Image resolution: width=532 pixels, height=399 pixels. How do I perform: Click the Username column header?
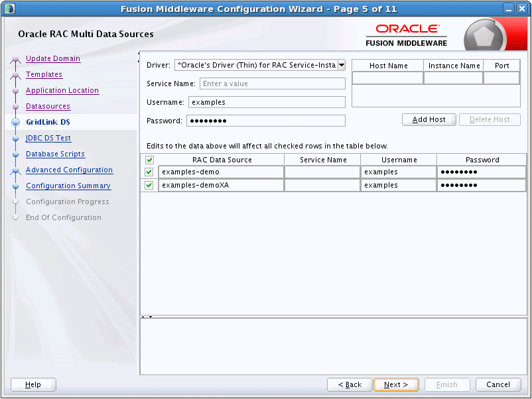[399, 160]
